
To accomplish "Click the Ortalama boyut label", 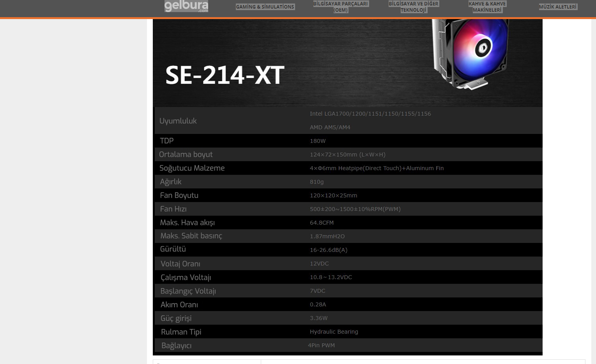I will pyautogui.click(x=186, y=155).
